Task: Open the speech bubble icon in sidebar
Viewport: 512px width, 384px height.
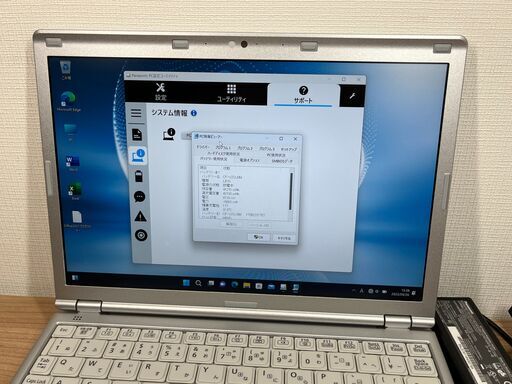Action: (x=139, y=197)
